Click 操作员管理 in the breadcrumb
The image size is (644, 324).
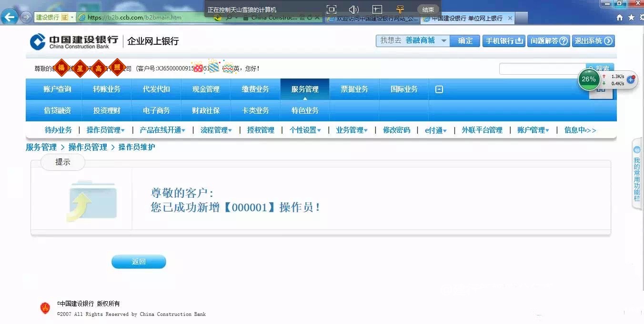(x=88, y=147)
